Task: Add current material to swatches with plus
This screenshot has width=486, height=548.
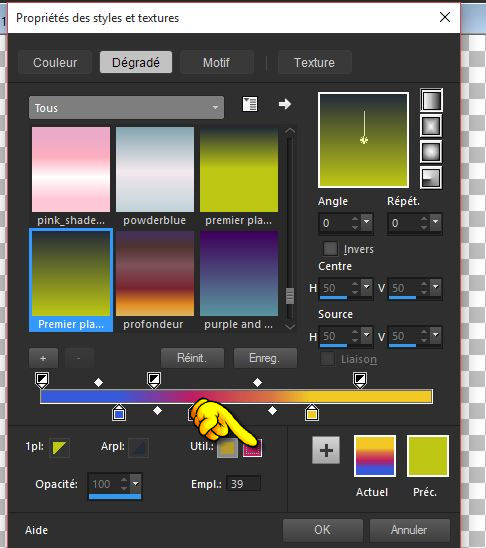Action: point(326,450)
